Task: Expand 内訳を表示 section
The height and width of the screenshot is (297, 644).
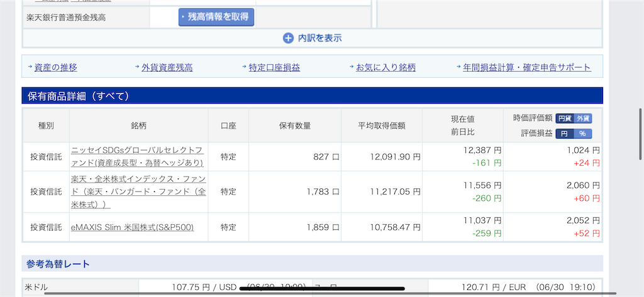Action: 312,38
